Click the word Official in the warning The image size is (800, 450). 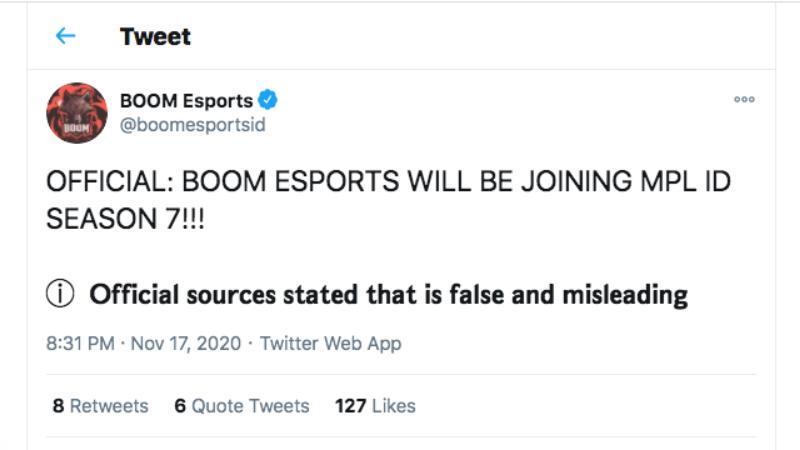pyautogui.click(x=134, y=295)
